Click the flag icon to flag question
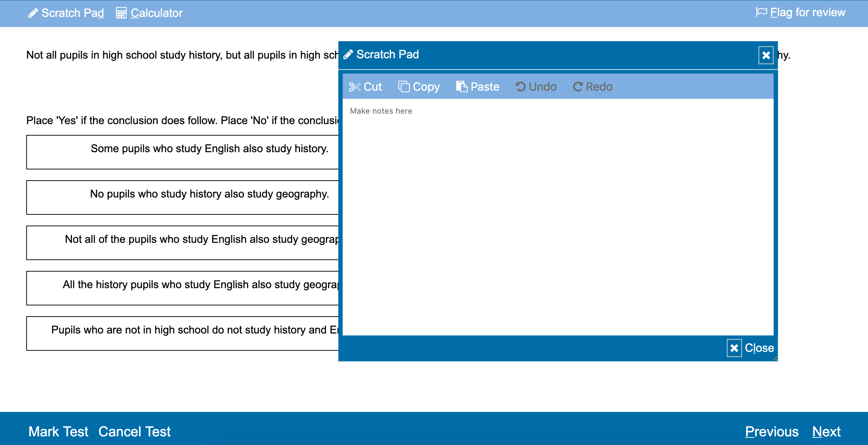Viewport: 868px width, 445px height. pos(761,12)
